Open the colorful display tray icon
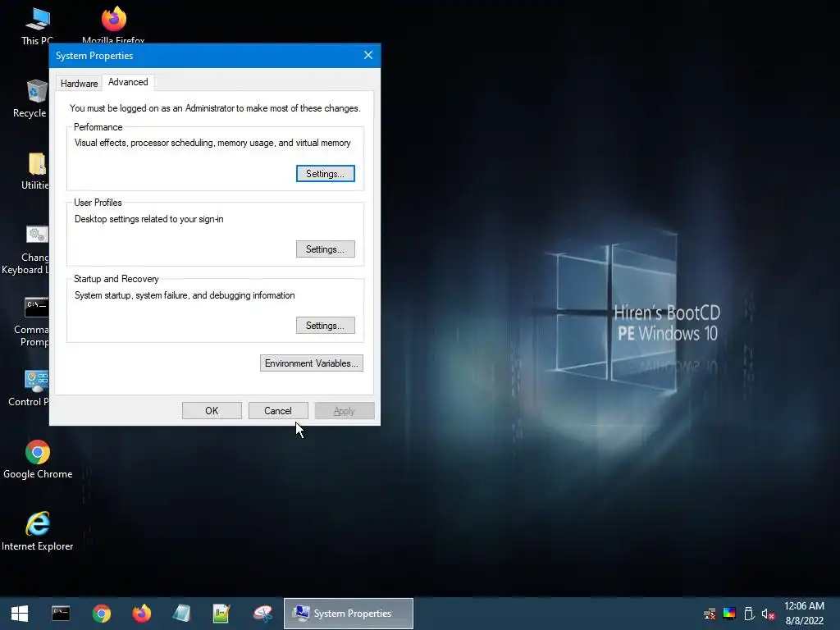840x630 pixels. point(729,614)
